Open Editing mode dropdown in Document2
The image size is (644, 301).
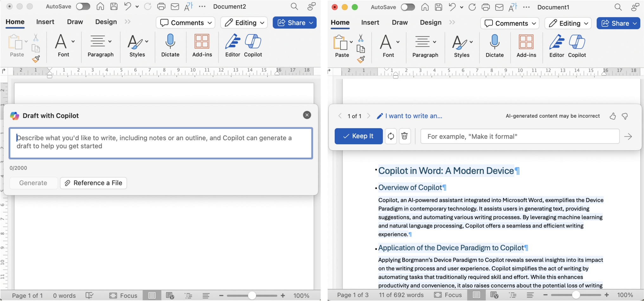point(244,23)
